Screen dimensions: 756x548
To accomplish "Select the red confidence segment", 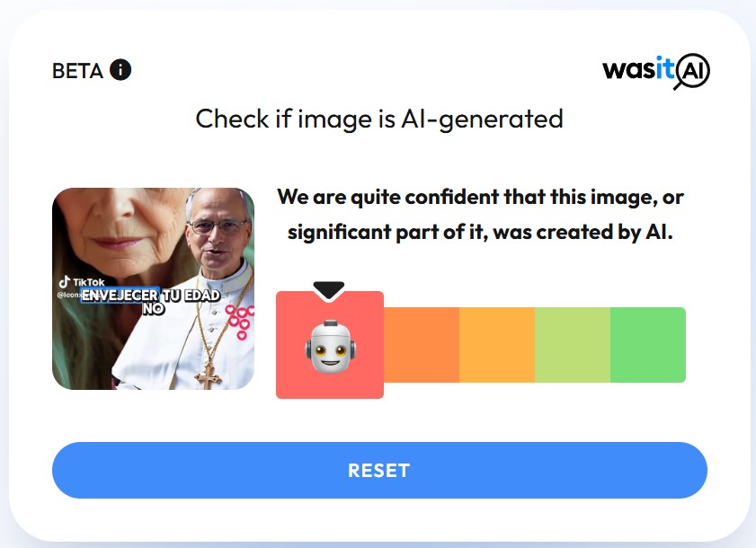I will (x=330, y=345).
